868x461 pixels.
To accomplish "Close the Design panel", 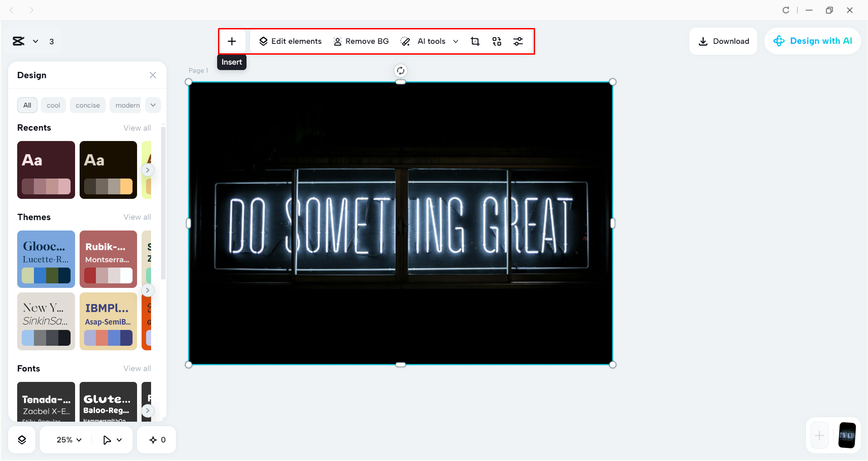I will pyautogui.click(x=152, y=75).
